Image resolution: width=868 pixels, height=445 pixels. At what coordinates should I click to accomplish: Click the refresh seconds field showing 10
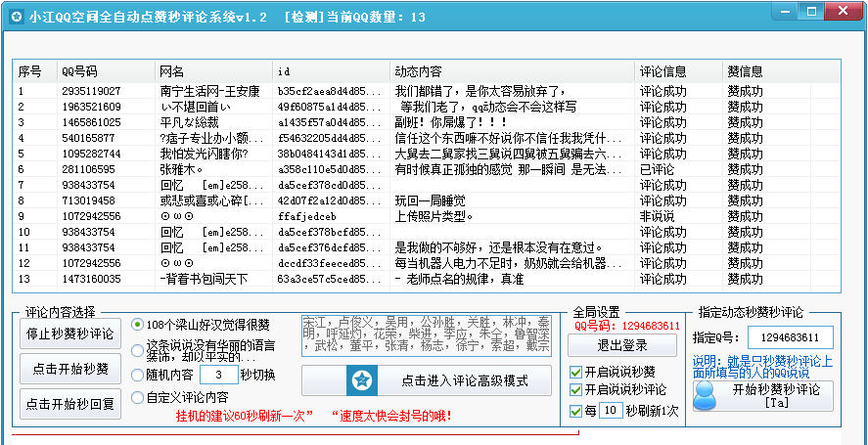[x=611, y=411]
